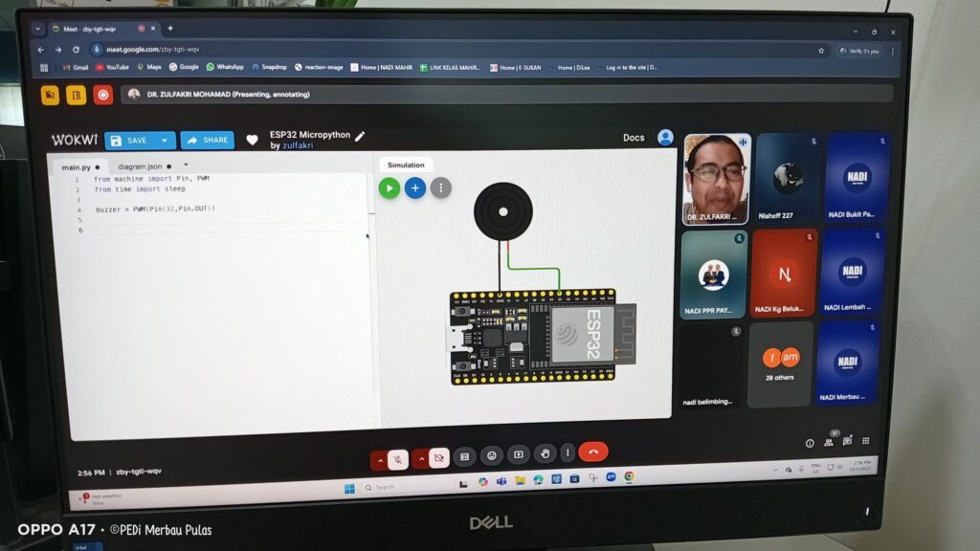Screen dimensions: 980x551
Task: Toggle captions in the Meet control bar
Action: point(464,456)
